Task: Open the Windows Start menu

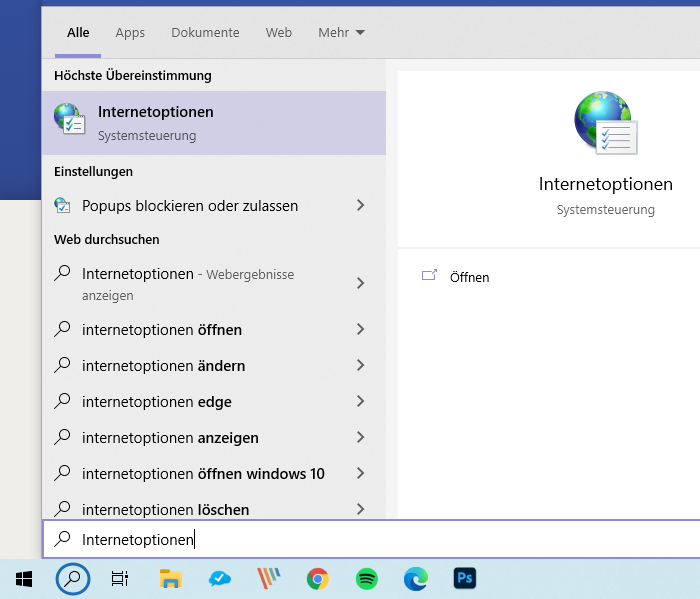Action: (x=24, y=579)
